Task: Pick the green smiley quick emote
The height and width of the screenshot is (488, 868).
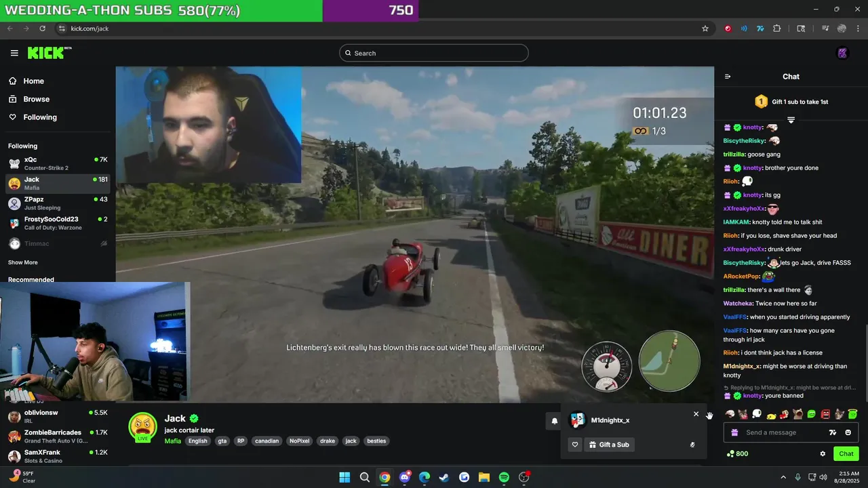Action: click(x=812, y=414)
